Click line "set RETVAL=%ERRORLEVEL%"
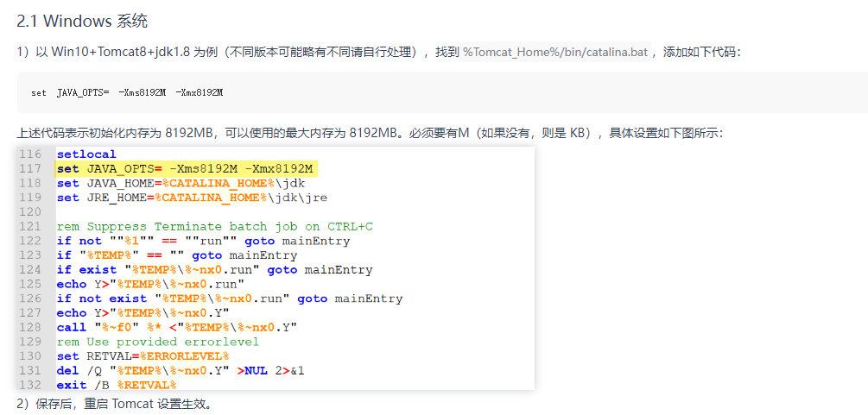 click(x=143, y=355)
